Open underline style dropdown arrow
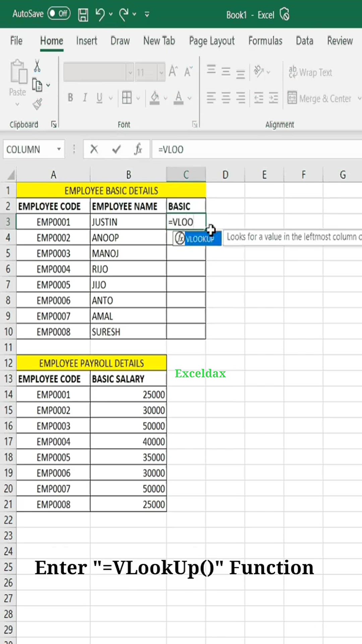362x644 pixels. tap(111, 98)
